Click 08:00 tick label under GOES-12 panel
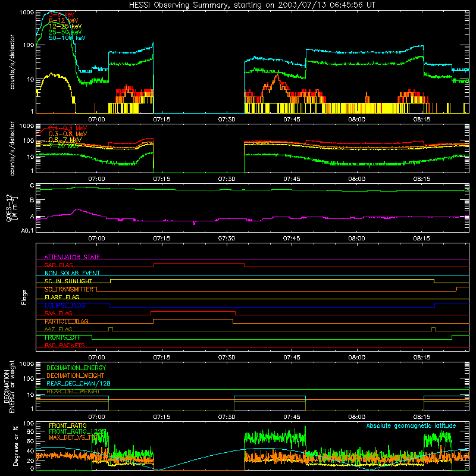The height and width of the screenshot is (476, 476). click(356, 239)
